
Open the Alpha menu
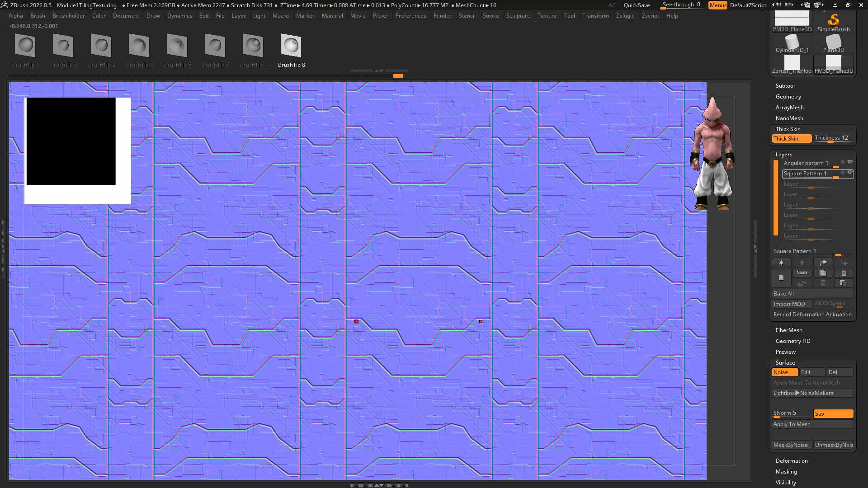(16, 16)
